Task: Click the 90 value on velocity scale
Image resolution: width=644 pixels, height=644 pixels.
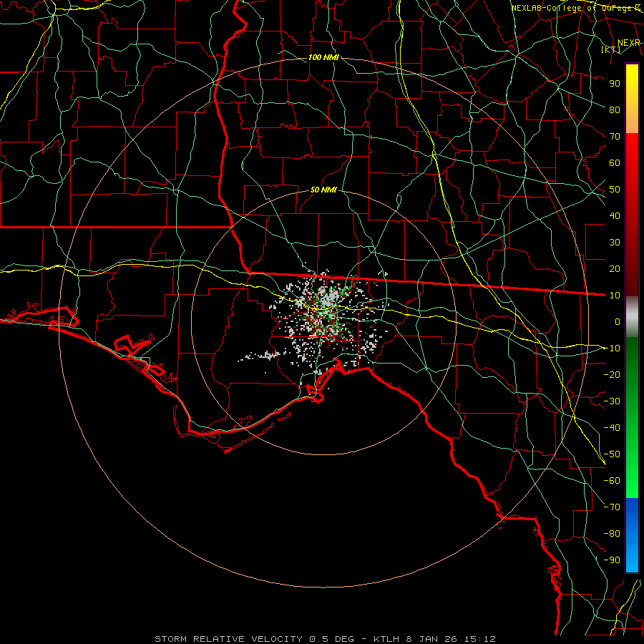Action: [x=615, y=84]
